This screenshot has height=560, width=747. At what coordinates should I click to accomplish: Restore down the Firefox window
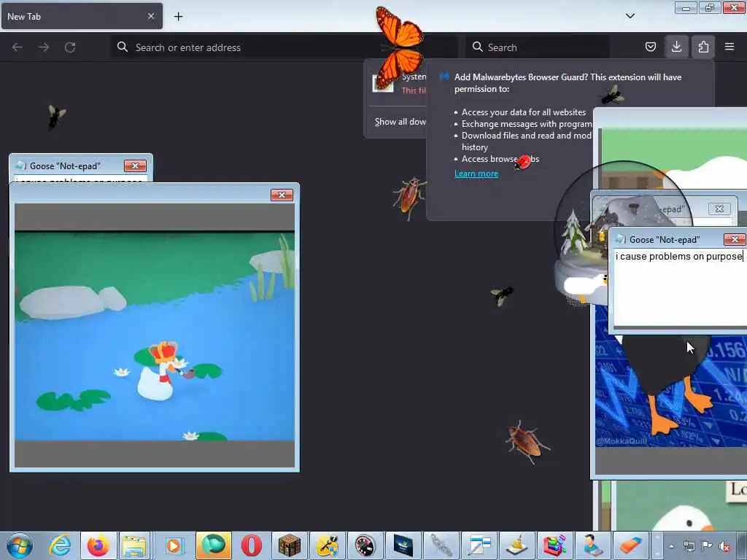(x=709, y=7)
